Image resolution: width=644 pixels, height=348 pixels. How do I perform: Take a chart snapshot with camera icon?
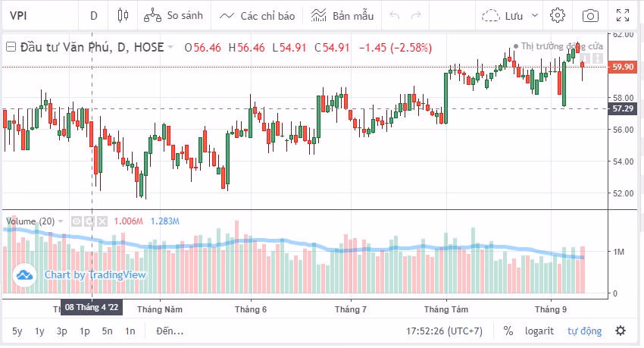[x=589, y=15]
